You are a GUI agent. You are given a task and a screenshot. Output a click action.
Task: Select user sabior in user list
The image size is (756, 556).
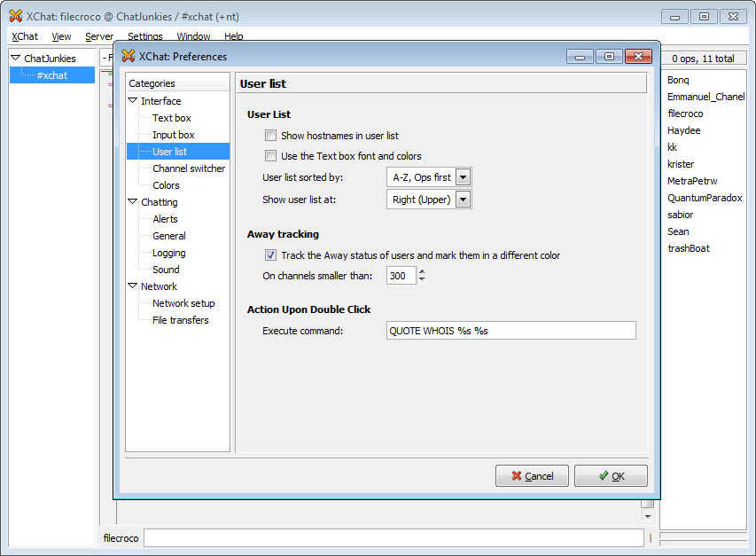point(680,215)
